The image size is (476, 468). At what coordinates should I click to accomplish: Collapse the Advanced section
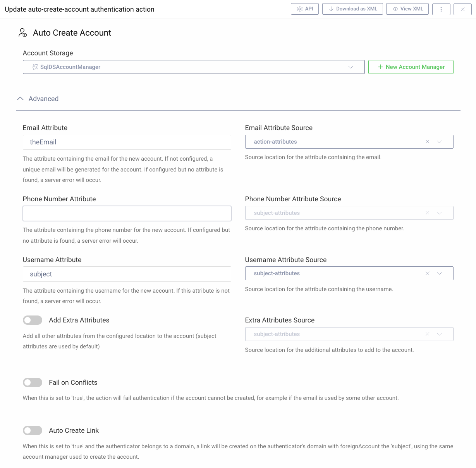(x=21, y=98)
